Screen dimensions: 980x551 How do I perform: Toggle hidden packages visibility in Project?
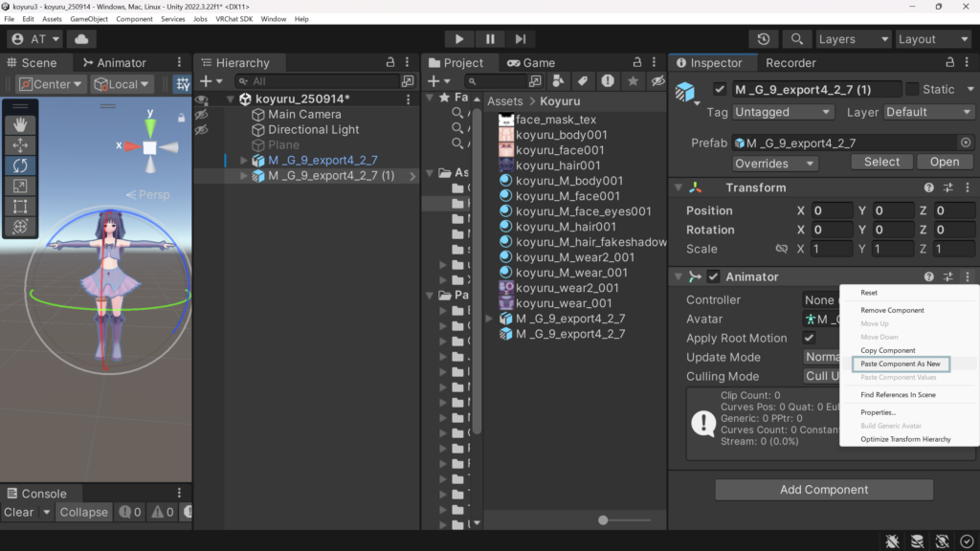pyautogui.click(x=657, y=81)
